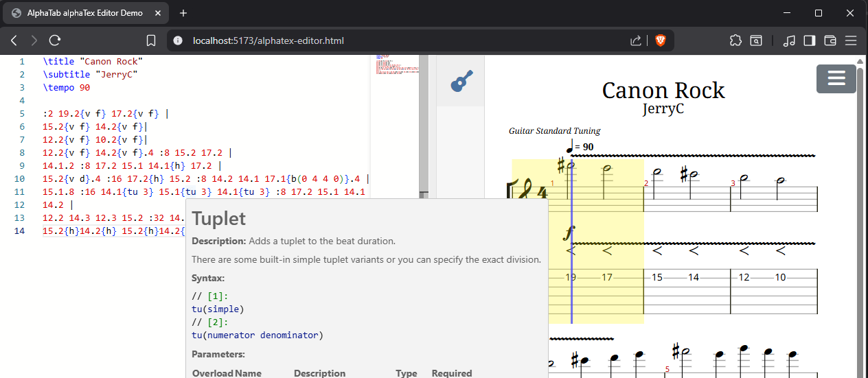Select the guitar track icon

(x=461, y=81)
